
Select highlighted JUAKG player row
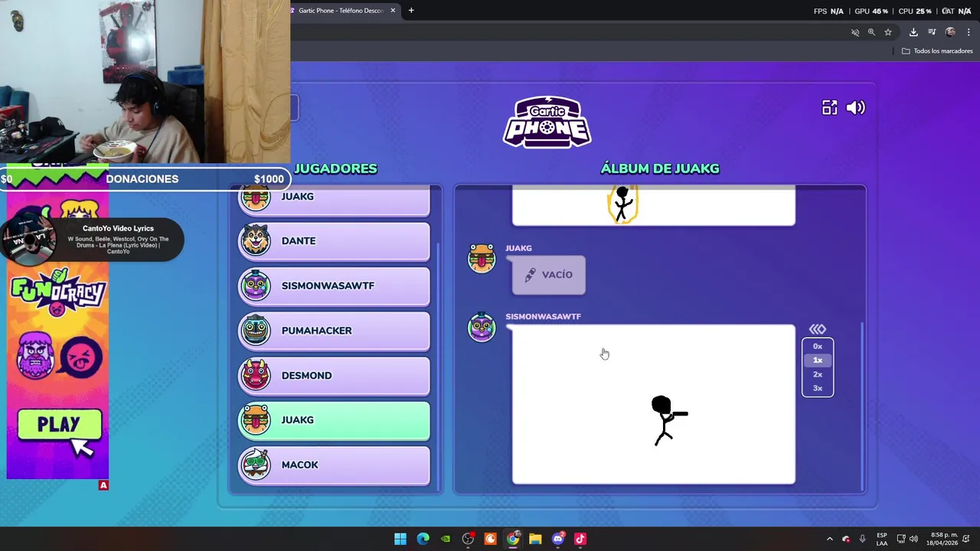point(335,420)
